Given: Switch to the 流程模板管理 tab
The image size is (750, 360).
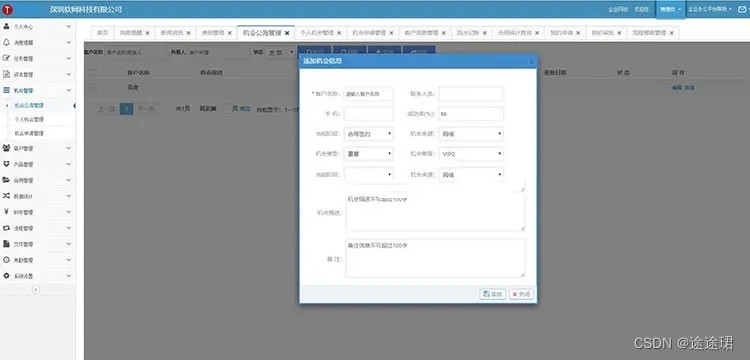Looking at the screenshot, I should point(652,33).
